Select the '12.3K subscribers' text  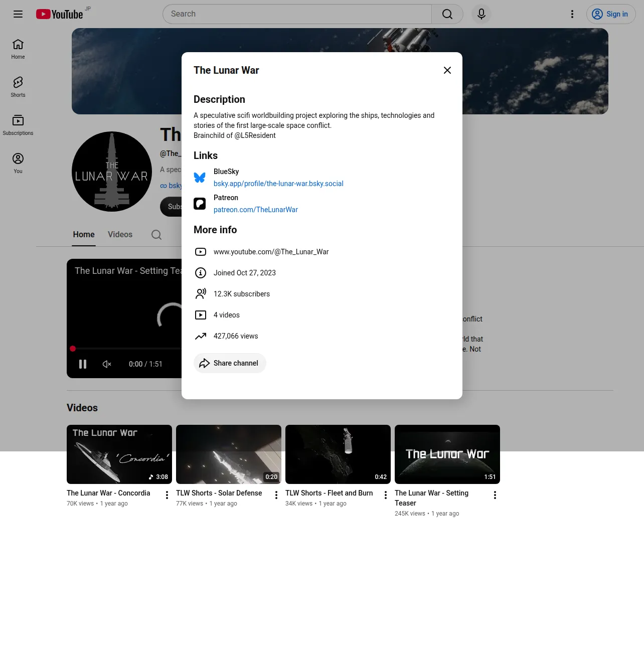tap(242, 294)
